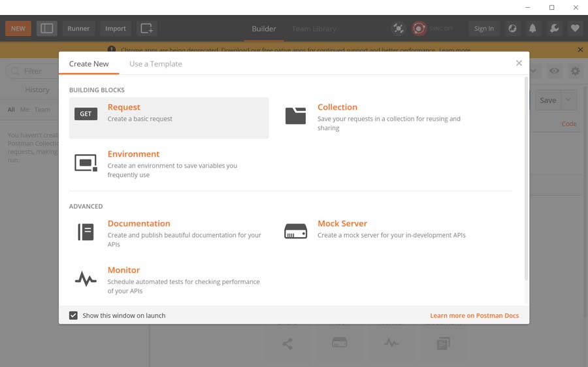Toggle the sidebar layout icon in toolbar
The height and width of the screenshot is (367, 588).
click(x=47, y=29)
